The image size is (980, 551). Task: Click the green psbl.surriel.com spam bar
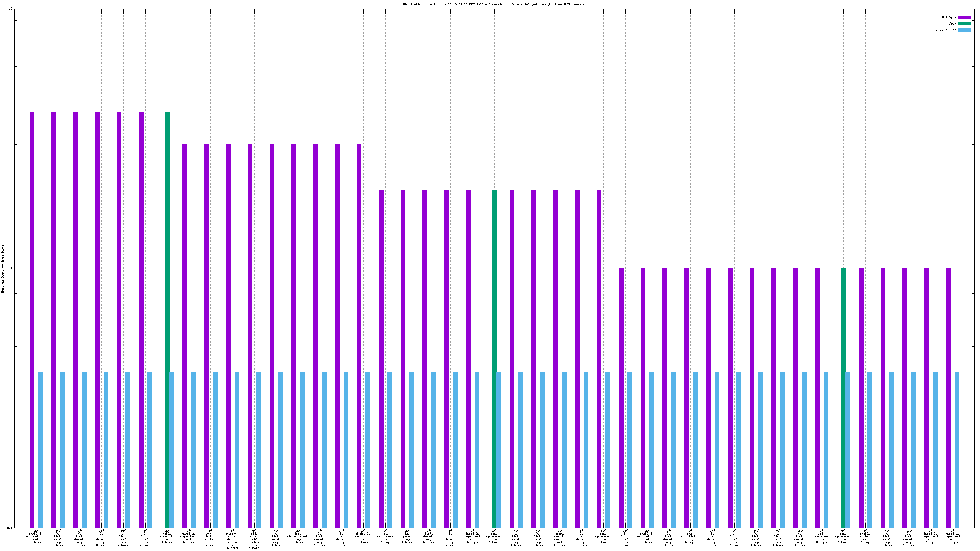[x=167, y=319]
